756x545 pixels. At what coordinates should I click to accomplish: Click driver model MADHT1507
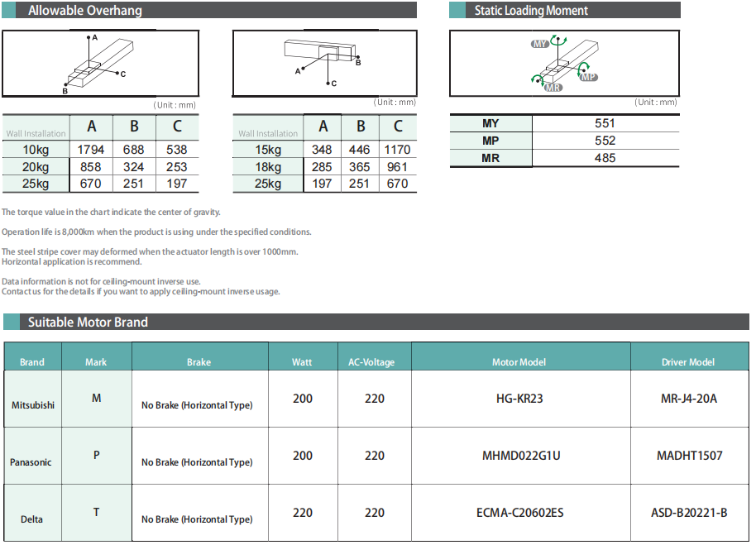point(688,456)
